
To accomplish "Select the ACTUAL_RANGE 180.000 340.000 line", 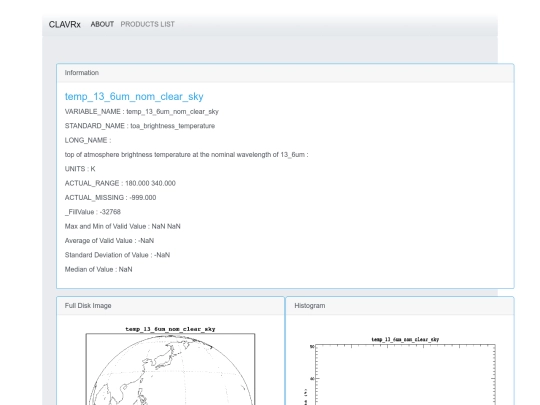I will [x=120, y=183].
